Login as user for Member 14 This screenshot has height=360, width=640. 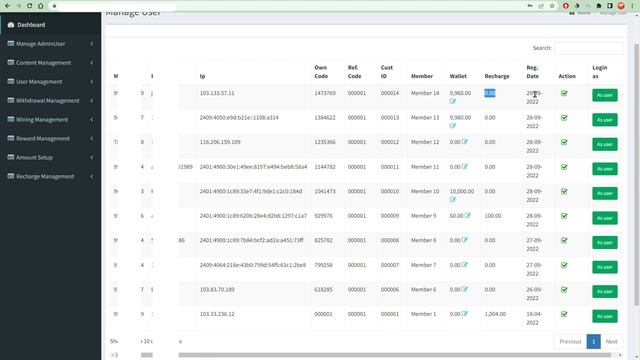[x=604, y=95]
